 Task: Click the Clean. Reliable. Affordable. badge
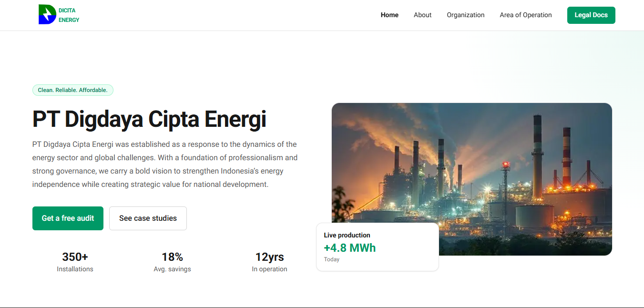point(72,90)
